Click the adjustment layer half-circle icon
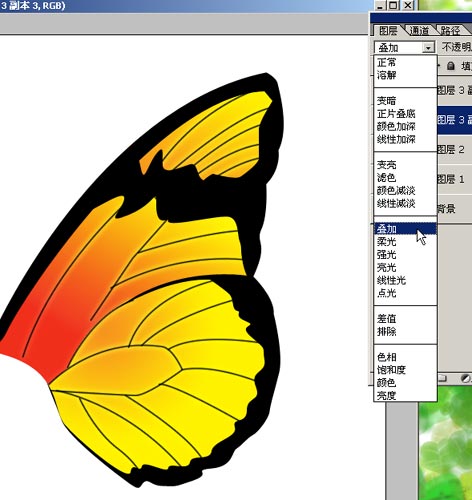The width and height of the screenshot is (472, 500). [x=466, y=378]
